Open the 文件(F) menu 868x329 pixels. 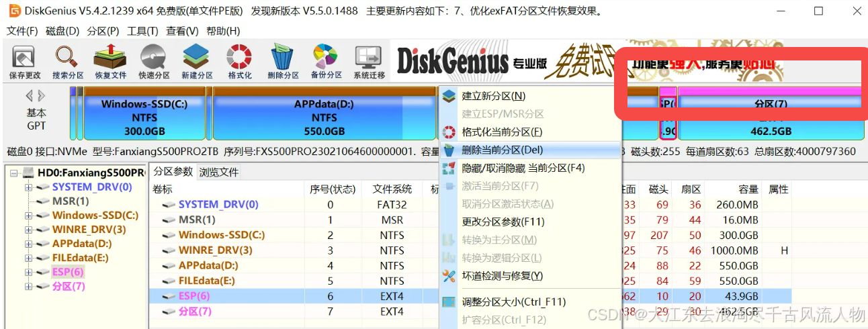click(x=22, y=31)
